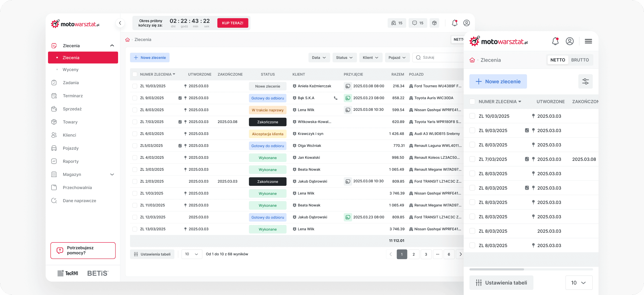The height and width of the screenshot is (295, 644).
Task: Click the home icon in desktop breadcrumb
Action: click(127, 40)
